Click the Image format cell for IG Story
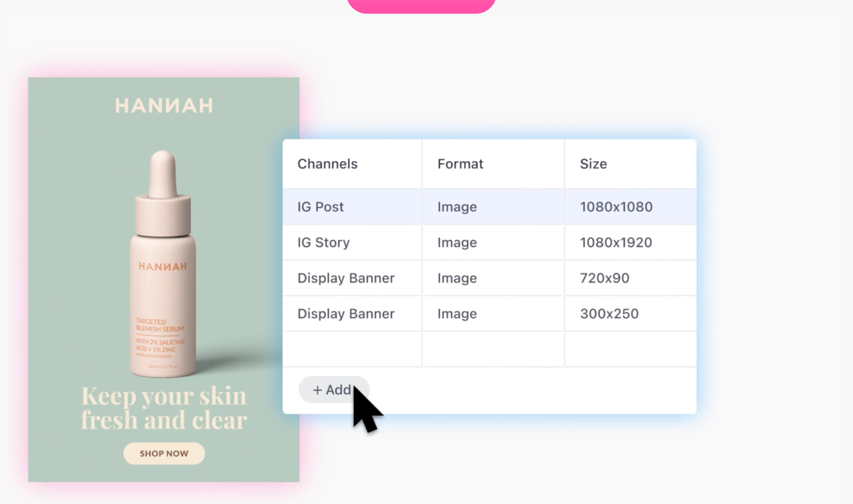The image size is (853, 504). [x=457, y=242]
